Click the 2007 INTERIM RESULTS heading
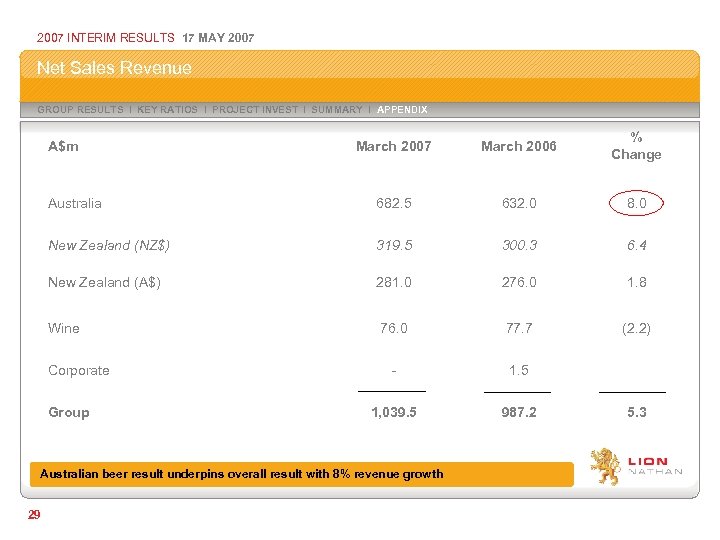Image resolution: width=720 pixels, height=540 pixels. 106,38
